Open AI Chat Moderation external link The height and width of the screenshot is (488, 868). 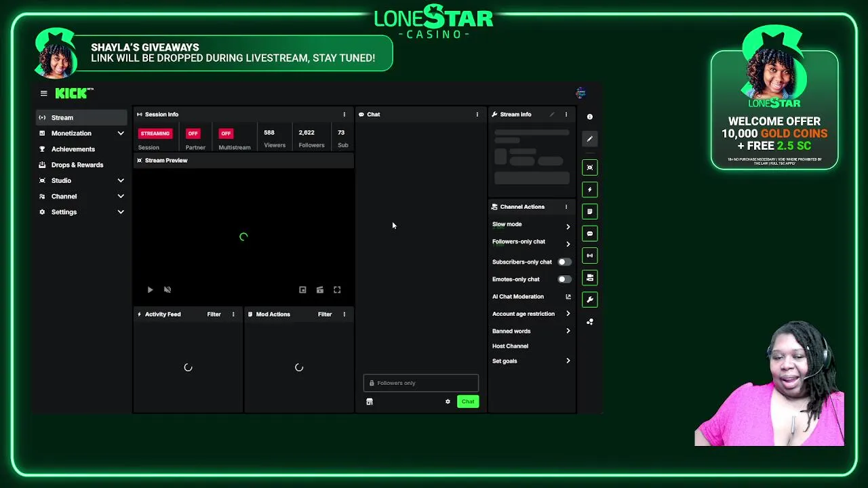568,297
